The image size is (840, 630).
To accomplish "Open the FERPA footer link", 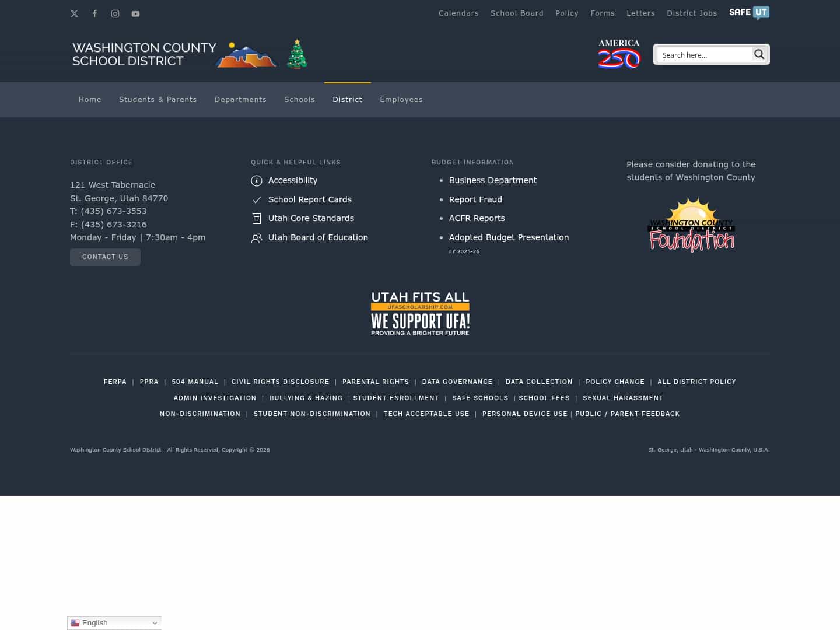I will tap(115, 381).
